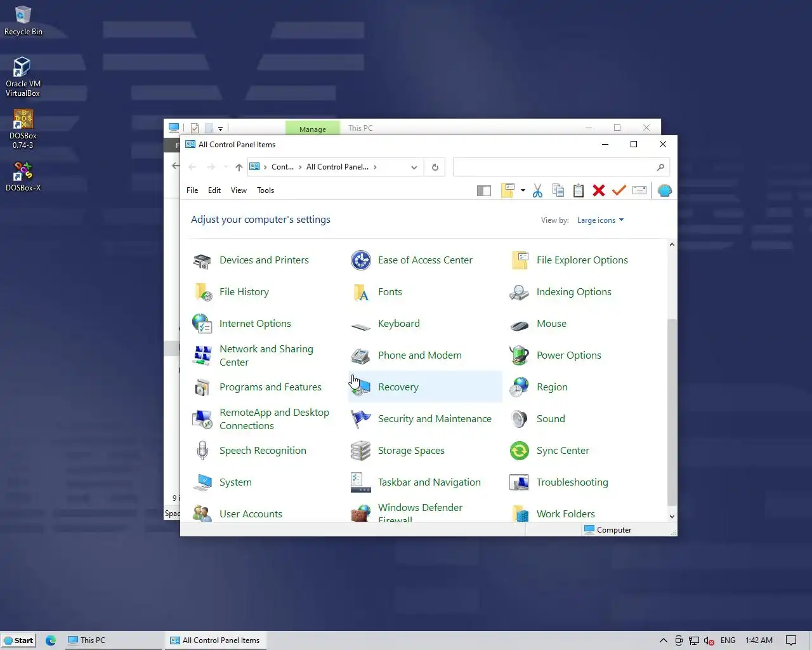The image size is (812, 650).
Task: Go up one level with Up arrow
Action: point(239,168)
